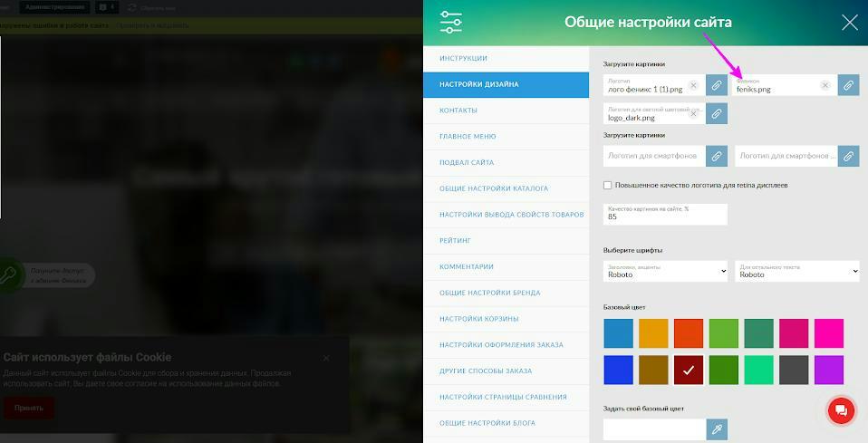The width and height of the screenshot is (868, 443).
Task: Select Главное меню in the sidebar
Action: pyautogui.click(x=468, y=137)
